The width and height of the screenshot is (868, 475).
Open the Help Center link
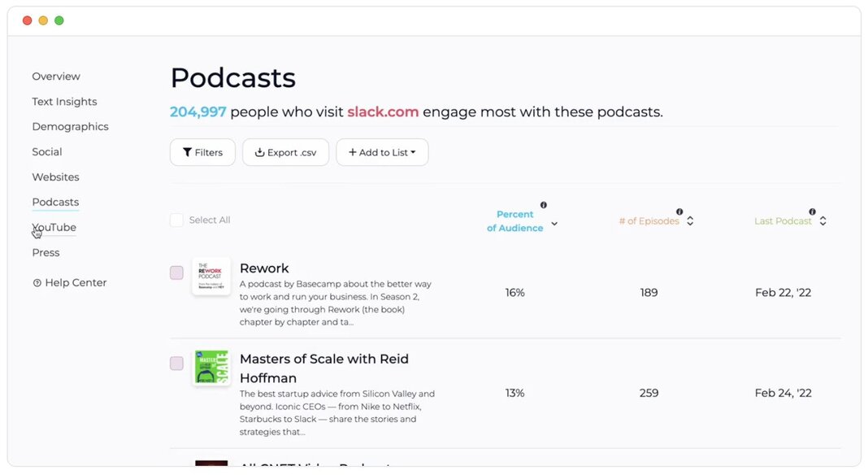pyautogui.click(x=69, y=283)
